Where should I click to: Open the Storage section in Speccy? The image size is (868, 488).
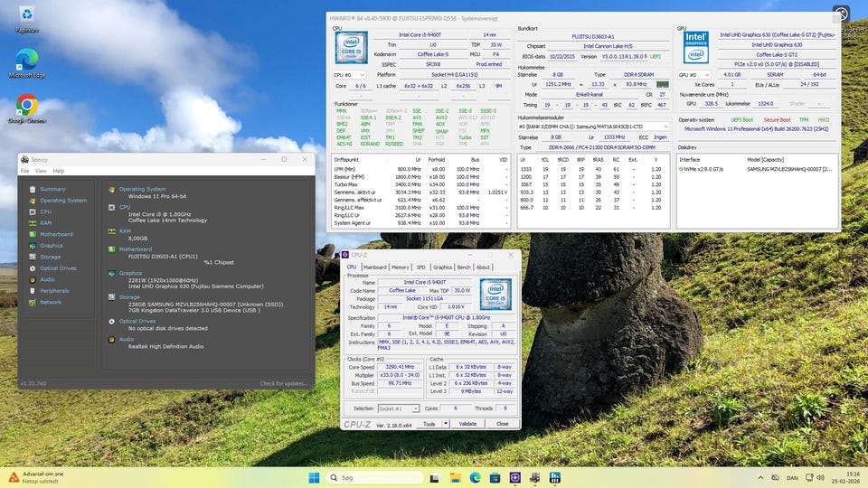(50, 257)
